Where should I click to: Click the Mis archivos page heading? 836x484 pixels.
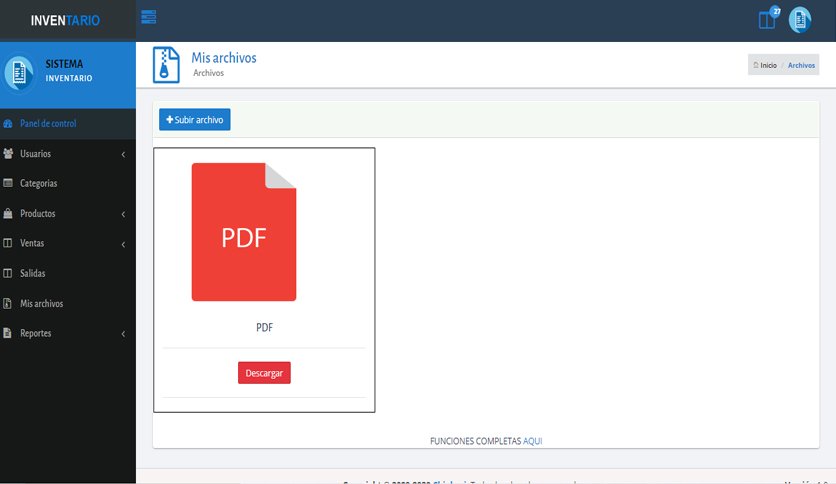point(224,58)
